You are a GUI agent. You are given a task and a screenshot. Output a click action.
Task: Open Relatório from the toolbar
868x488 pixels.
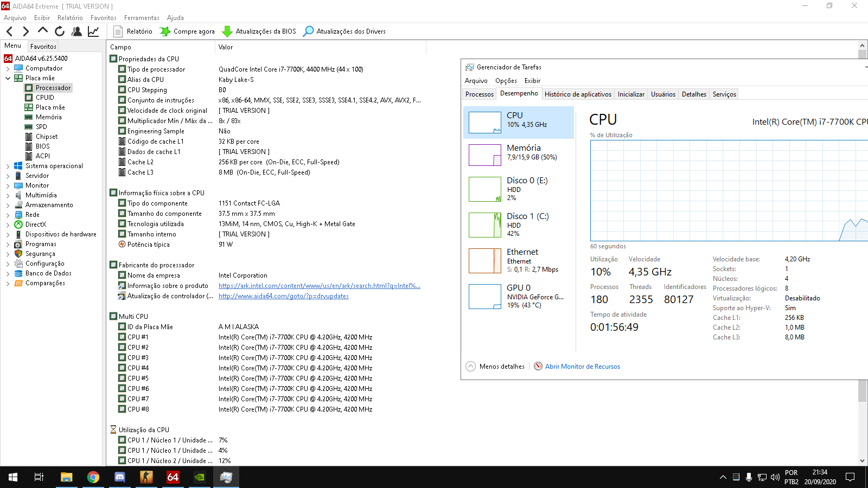133,31
